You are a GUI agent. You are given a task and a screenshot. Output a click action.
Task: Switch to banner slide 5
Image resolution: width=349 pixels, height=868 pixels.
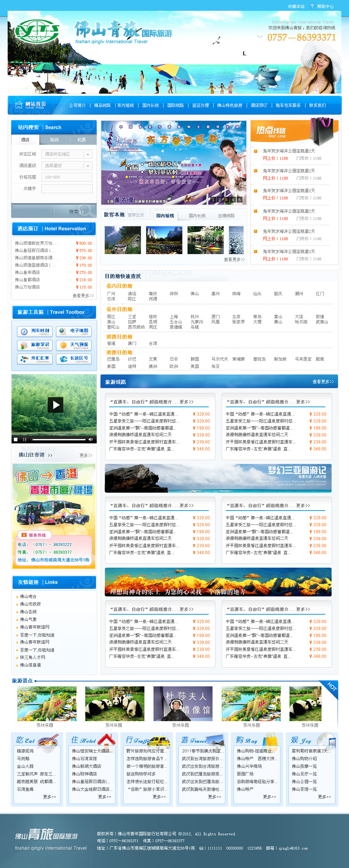click(x=239, y=200)
